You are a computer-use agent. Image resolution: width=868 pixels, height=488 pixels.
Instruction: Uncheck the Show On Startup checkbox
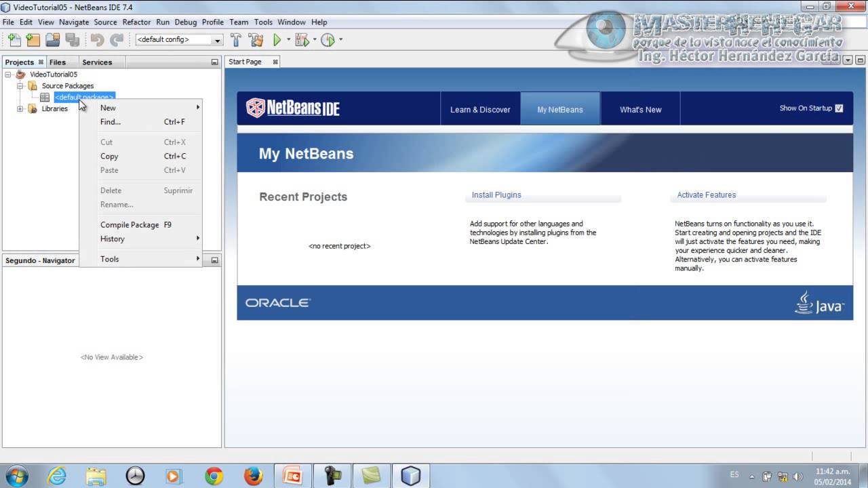click(839, 108)
